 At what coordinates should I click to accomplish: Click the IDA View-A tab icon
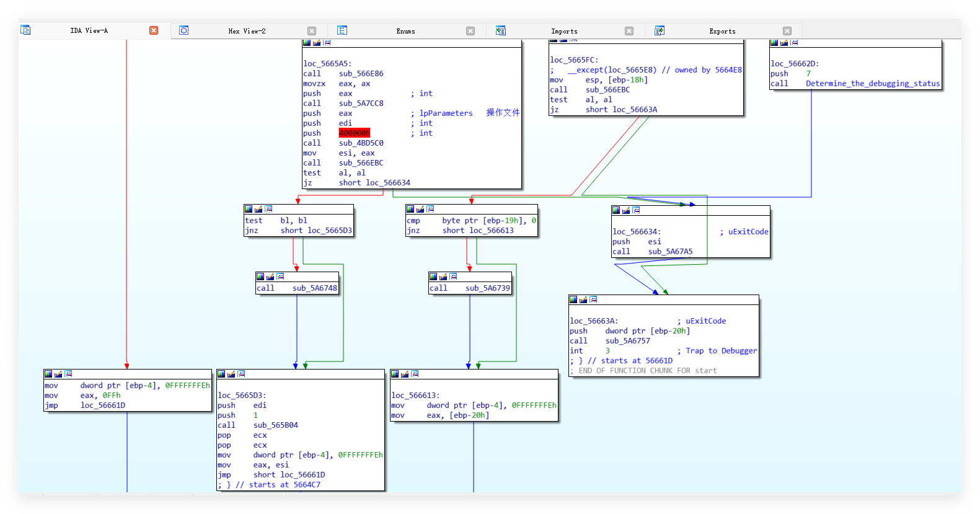25,30
